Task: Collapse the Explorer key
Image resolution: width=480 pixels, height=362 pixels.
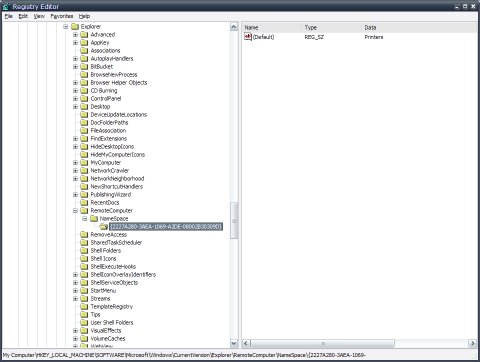Action: (x=66, y=27)
